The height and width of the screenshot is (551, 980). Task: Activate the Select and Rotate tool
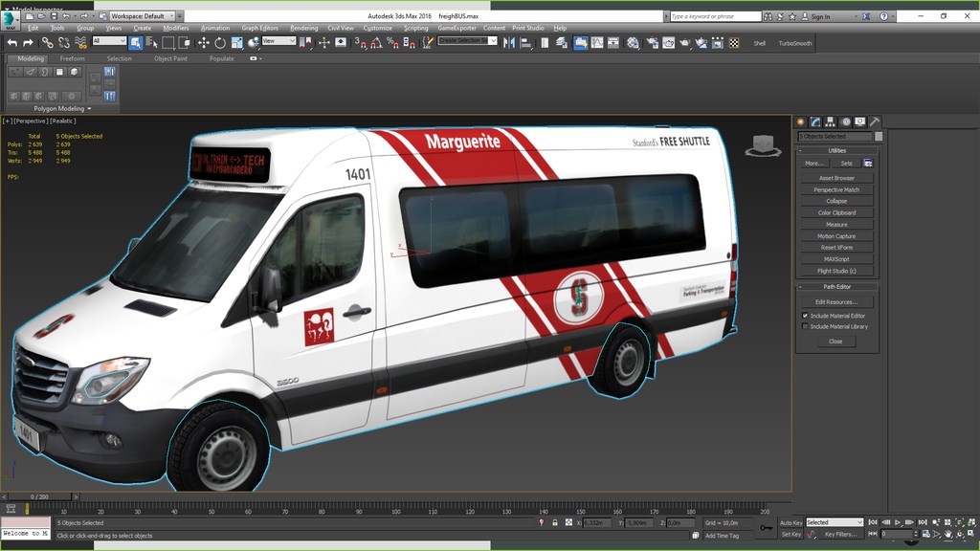pos(220,43)
